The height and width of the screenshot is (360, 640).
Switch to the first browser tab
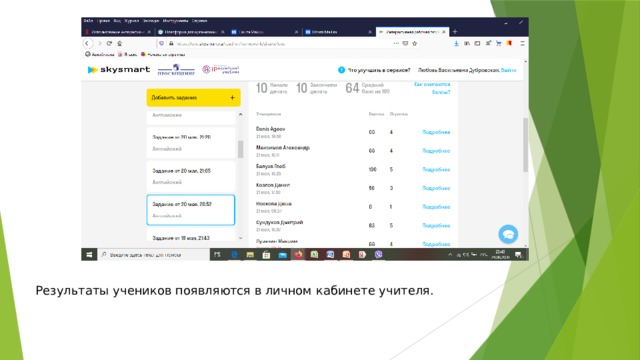tap(117, 31)
